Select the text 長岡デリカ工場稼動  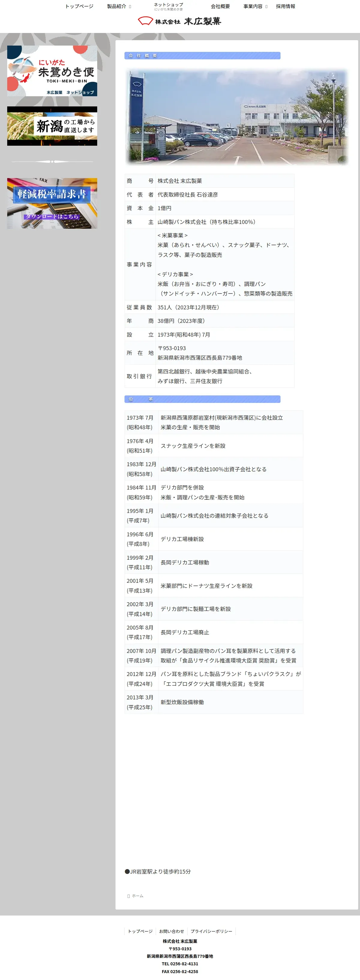point(185,562)
